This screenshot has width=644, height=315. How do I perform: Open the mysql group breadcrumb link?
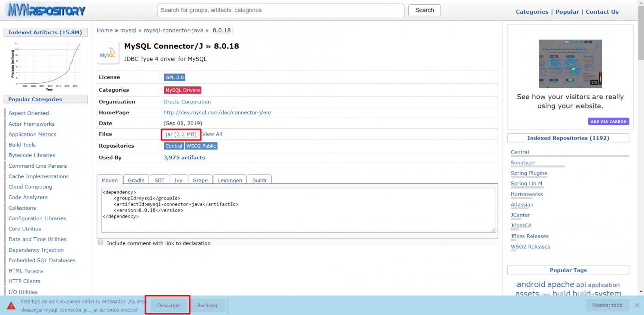pos(128,30)
